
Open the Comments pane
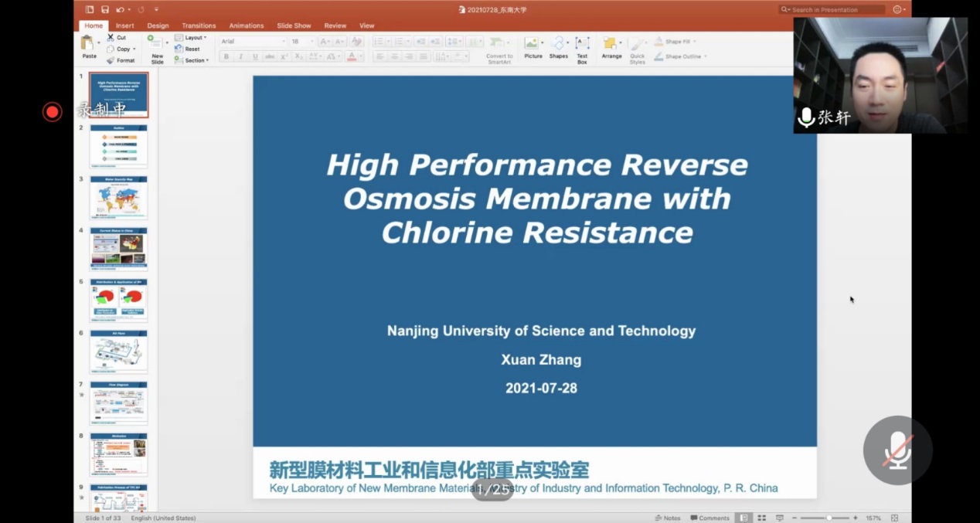(x=709, y=518)
